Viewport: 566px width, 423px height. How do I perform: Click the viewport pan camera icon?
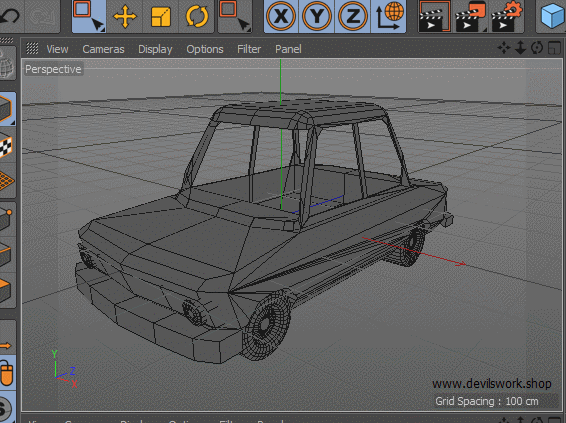click(504, 48)
